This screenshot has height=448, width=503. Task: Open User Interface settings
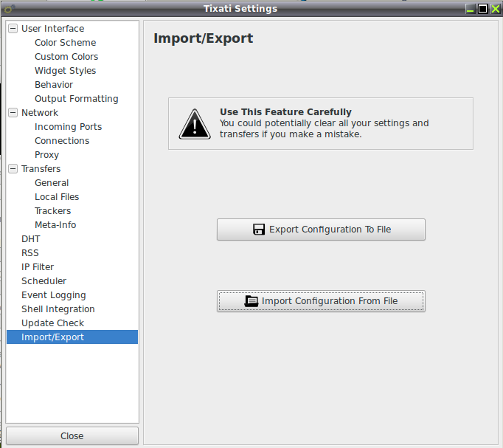(52, 29)
